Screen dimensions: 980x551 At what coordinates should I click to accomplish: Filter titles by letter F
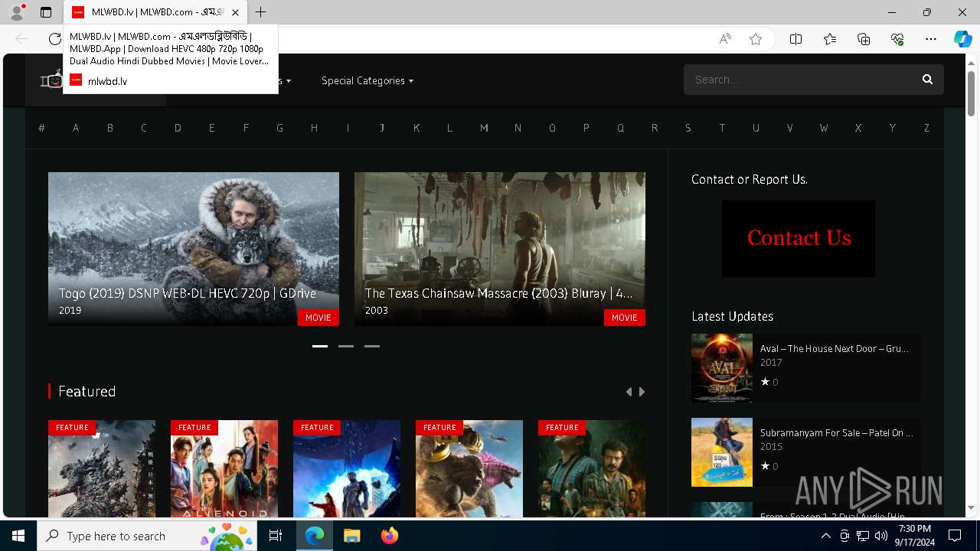(x=246, y=128)
